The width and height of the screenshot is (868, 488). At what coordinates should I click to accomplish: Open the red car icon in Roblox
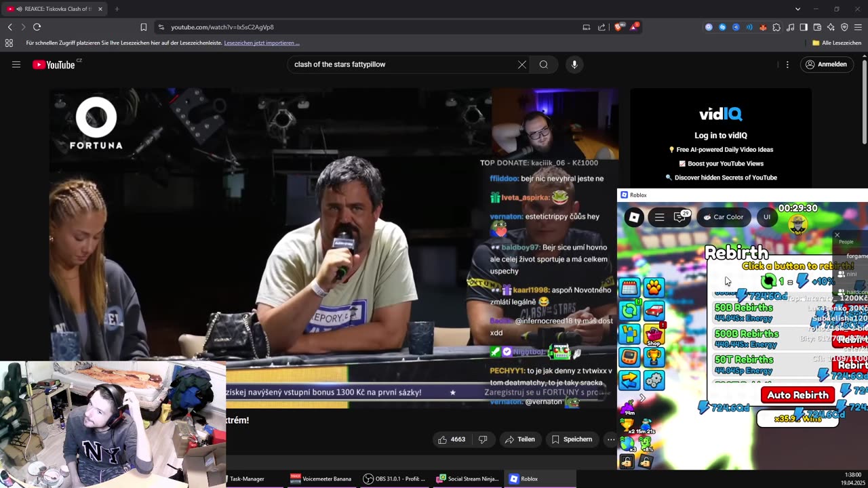[x=654, y=311]
